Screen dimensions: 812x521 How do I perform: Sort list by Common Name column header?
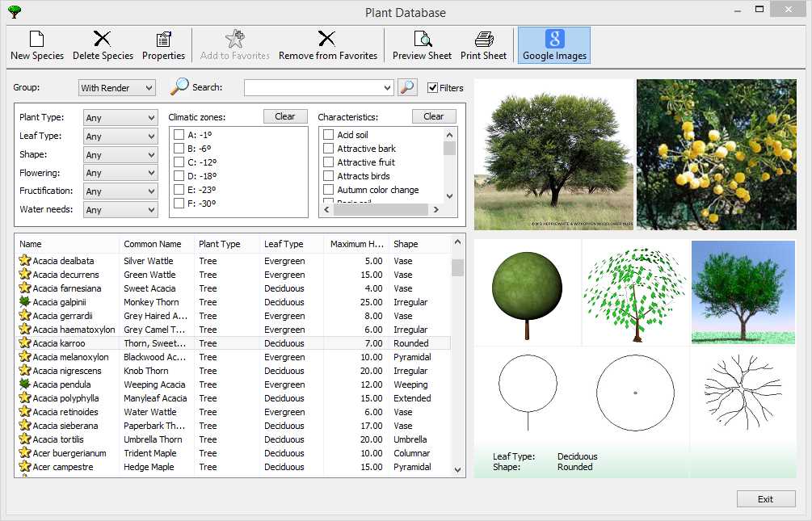152,244
